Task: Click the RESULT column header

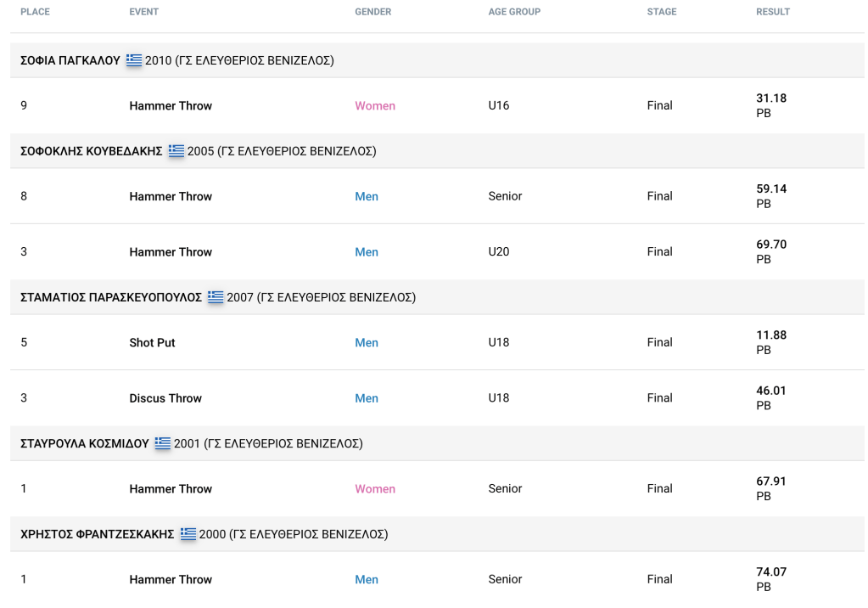Action: click(x=772, y=12)
